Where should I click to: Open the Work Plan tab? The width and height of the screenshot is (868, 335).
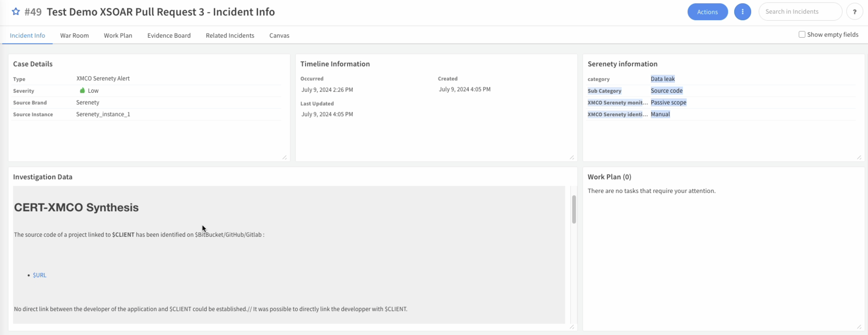pyautogui.click(x=118, y=35)
